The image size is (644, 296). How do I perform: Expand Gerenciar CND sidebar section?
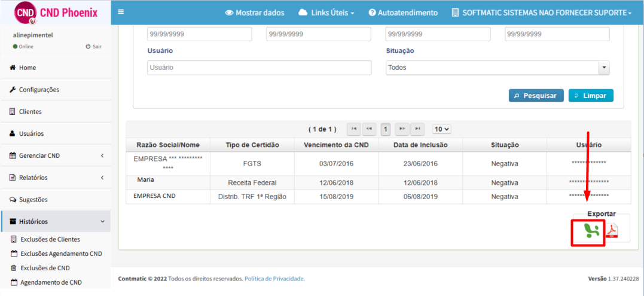(x=56, y=155)
